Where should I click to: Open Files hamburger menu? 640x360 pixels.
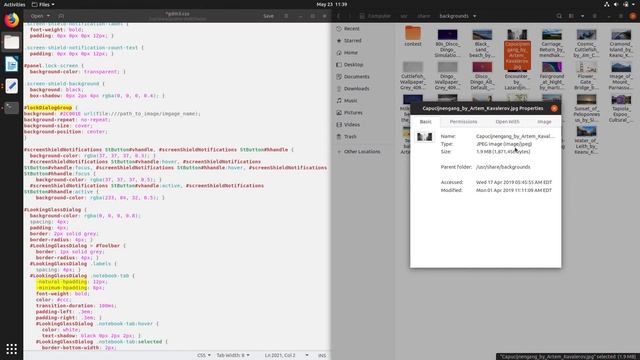point(595,16)
